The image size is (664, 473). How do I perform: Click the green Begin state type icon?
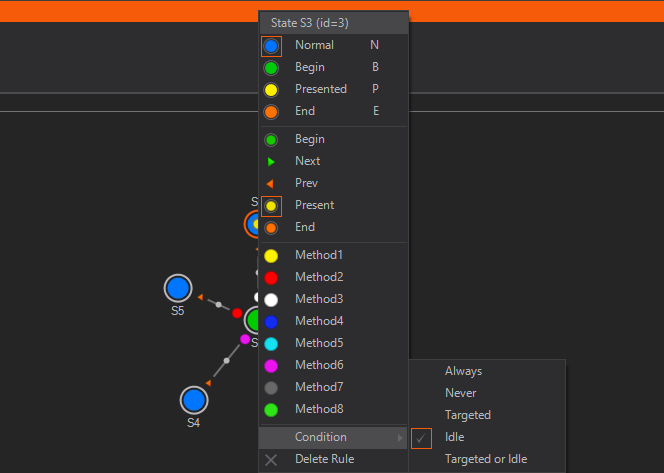(271, 68)
